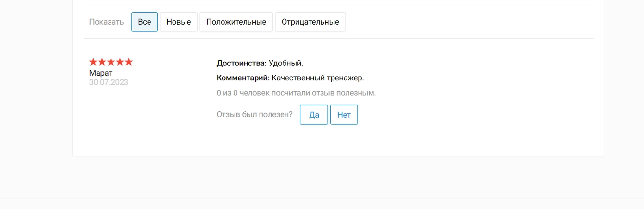Click the "Показать" filter label
This screenshot has width=644, height=209.
(x=106, y=22)
